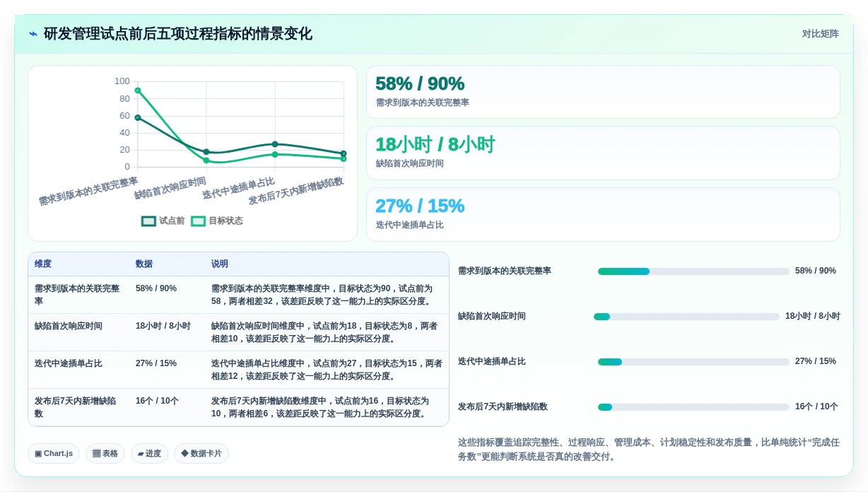Click the 发布后7天内新增缺陷数 progress bar
The width and height of the screenshot is (868, 492).
click(x=693, y=407)
